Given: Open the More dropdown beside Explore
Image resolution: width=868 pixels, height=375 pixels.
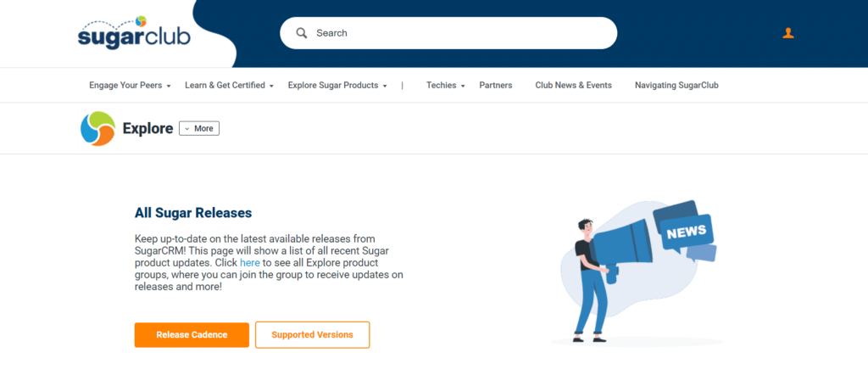Looking at the screenshot, I should 199,128.
